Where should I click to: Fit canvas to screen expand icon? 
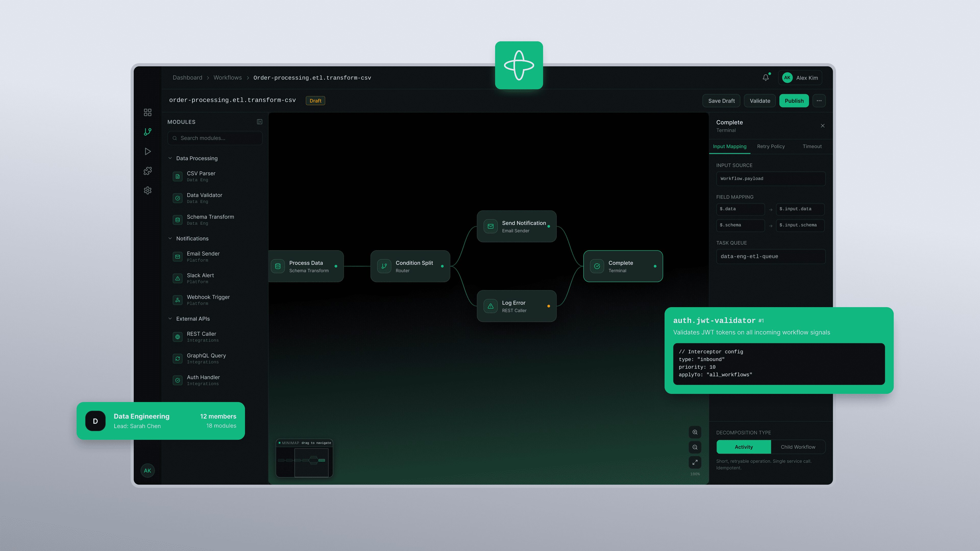pyautogui.click(x=695, y=462)
